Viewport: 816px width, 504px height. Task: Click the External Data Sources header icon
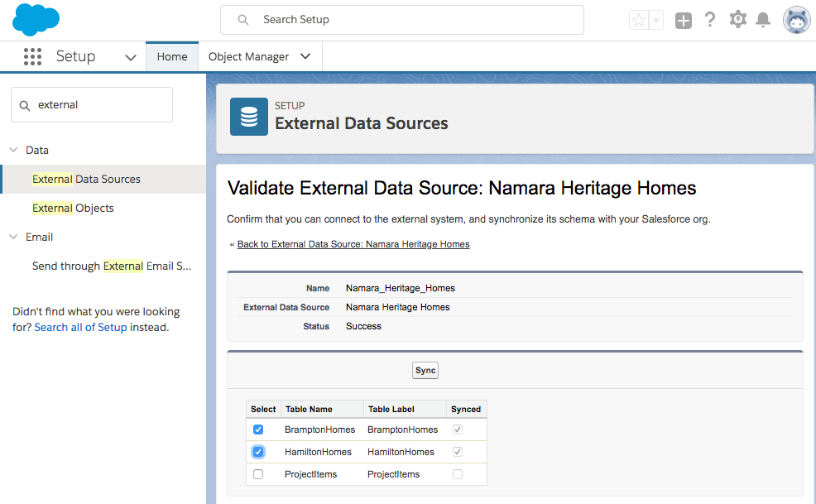[248, 117]
